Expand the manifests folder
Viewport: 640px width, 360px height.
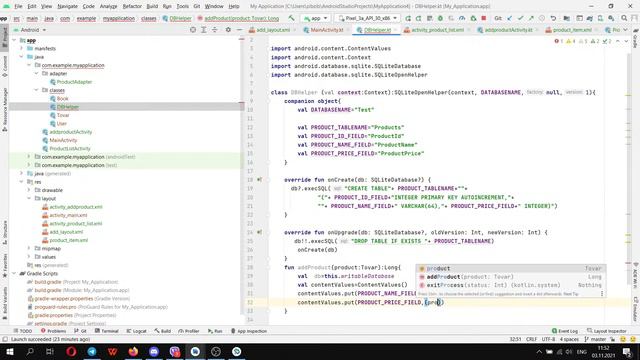pos(22,48)
